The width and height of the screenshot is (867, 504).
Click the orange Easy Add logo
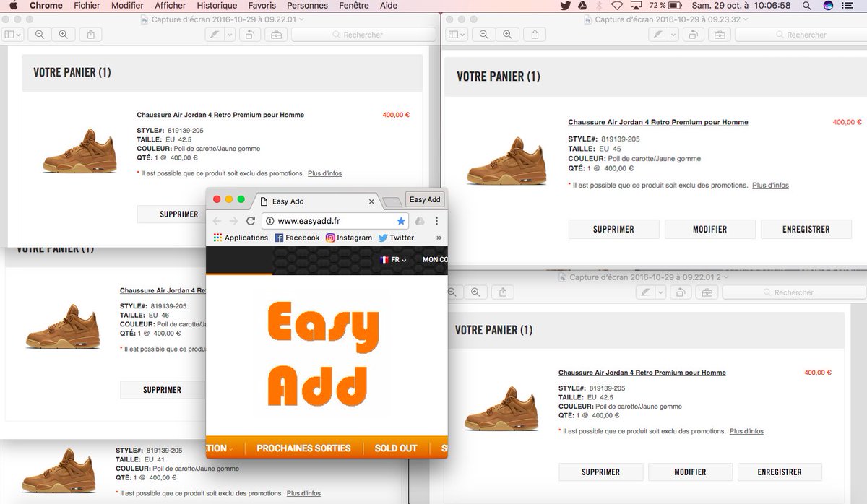tap(323, 355)
